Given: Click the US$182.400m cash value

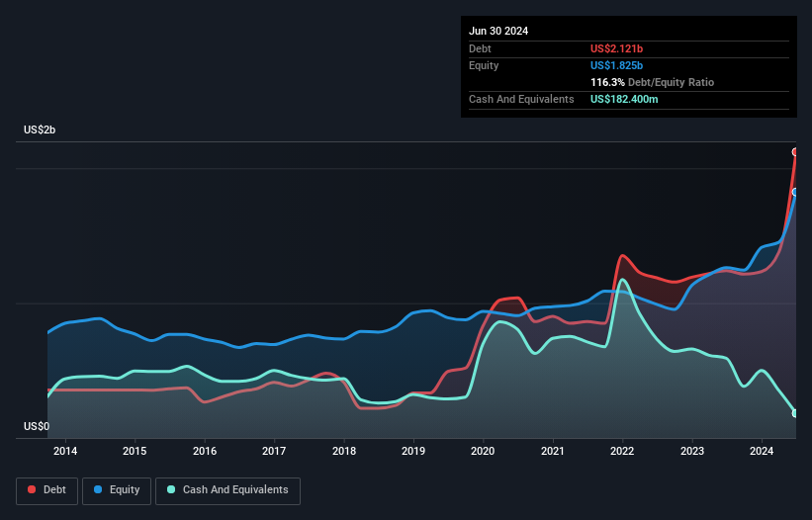Looking at the screenshot, I should (x=624, y=99).
